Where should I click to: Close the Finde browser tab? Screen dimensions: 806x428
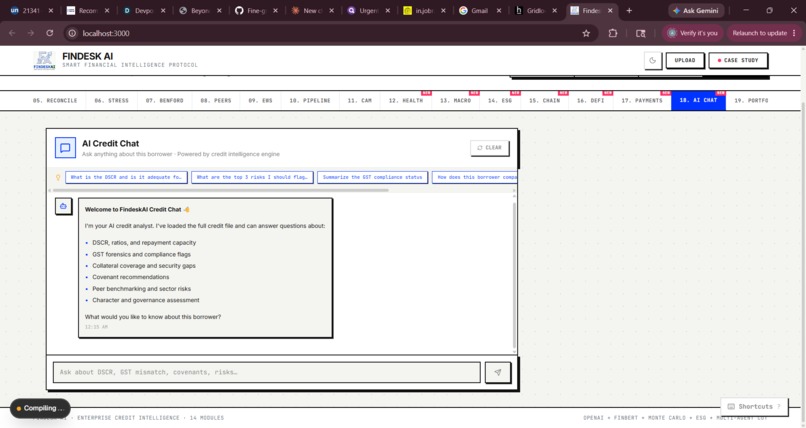pyautogui.click(x=610, y=10)
